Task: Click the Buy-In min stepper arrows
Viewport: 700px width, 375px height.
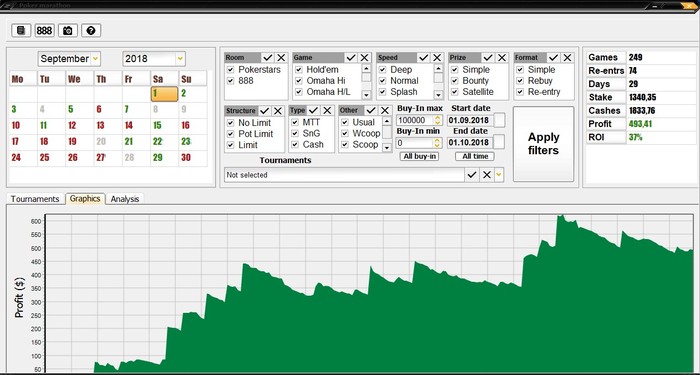Action: coord(438,143)
